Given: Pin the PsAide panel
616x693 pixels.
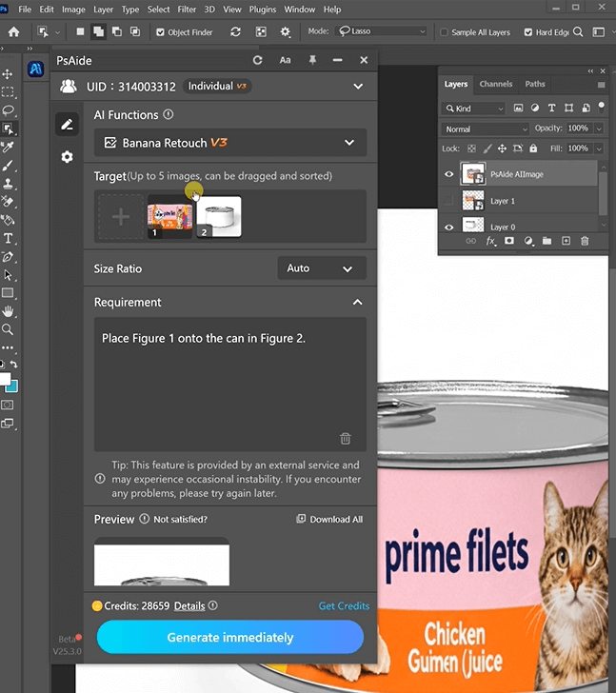Looking at the screenshot, I should (312, 60).
